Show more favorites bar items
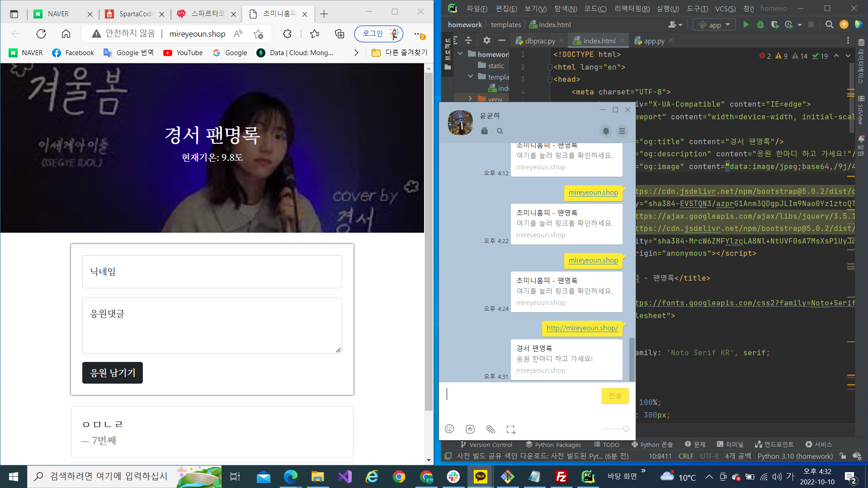The width and height of the screenshot is (868, 488). tap(356, 53)
